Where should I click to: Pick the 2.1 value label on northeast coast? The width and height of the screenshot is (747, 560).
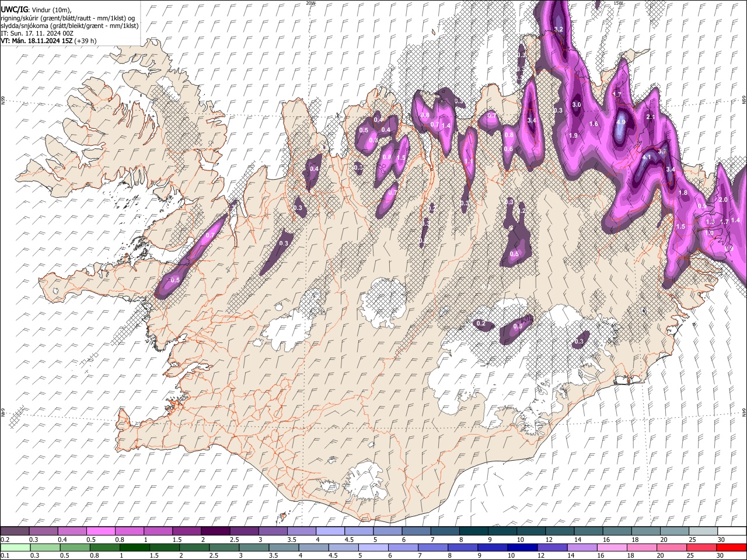651,117
